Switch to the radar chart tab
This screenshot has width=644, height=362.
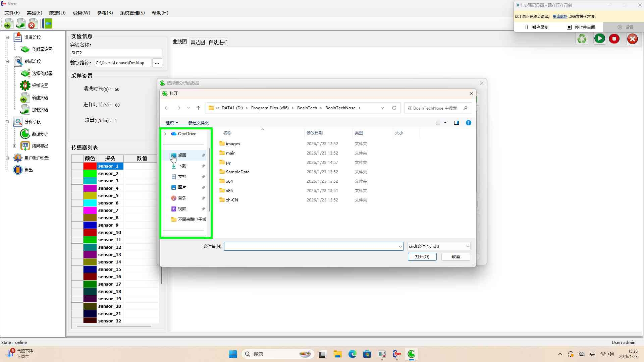(x=198, y=42)
